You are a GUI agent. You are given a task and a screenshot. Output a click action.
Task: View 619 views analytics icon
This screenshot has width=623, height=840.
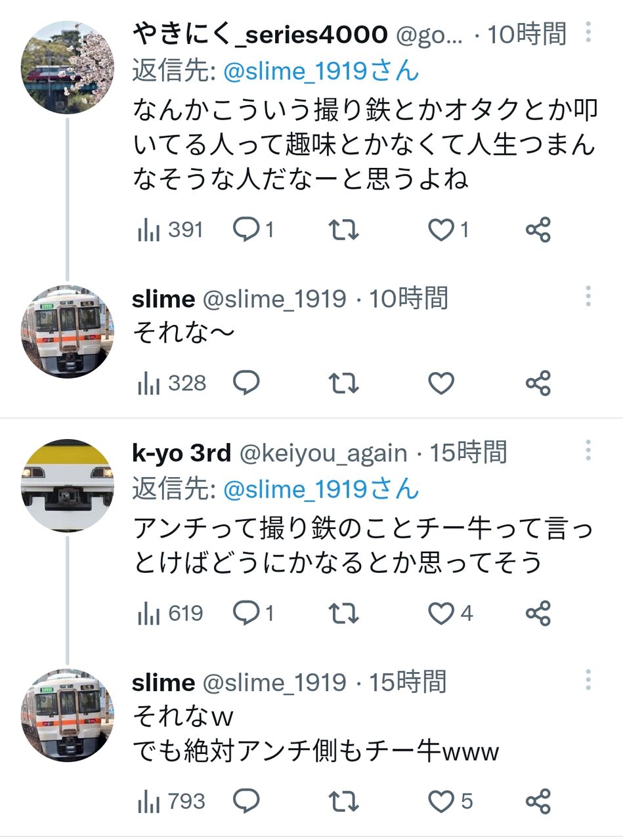149,614
